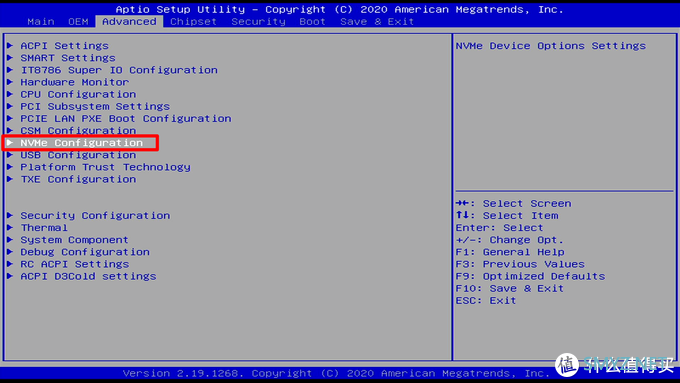Click Version 2.19.1268 footer text
680x383 pixels.
[x=335, y=373]
